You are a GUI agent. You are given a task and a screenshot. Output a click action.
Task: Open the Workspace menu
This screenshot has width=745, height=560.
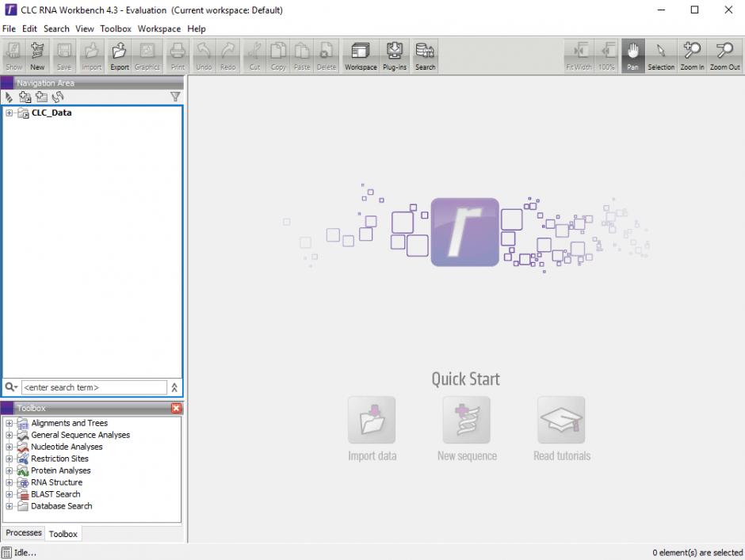159,29
